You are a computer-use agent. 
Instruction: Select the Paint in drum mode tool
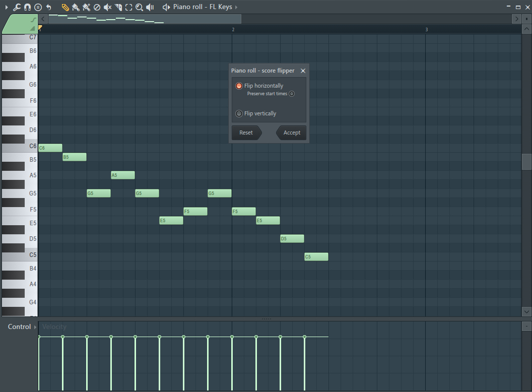click(x=86, y=7)
